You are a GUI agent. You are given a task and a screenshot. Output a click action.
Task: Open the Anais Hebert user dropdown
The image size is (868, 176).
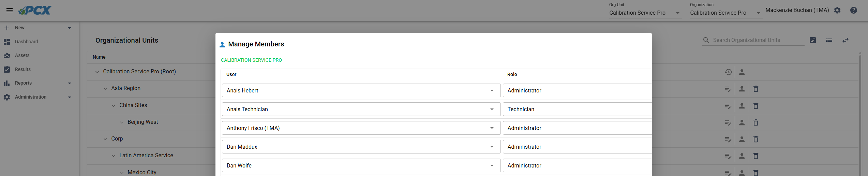(x=361, y=90)
